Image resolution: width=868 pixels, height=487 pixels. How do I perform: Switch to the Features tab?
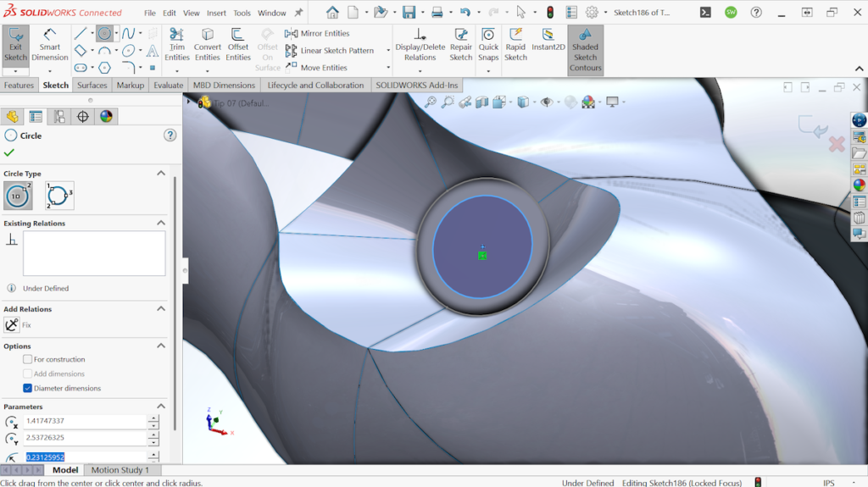point(19,86)
